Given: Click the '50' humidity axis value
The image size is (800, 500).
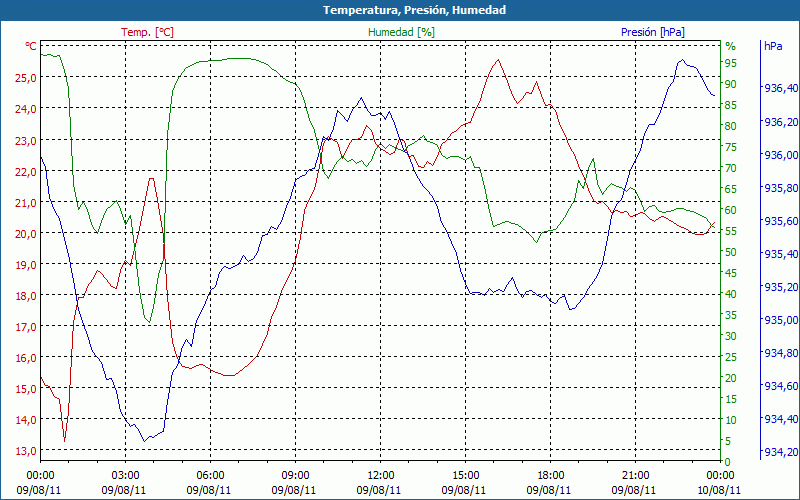Looking at the screenshot, I should pos(731,252).
